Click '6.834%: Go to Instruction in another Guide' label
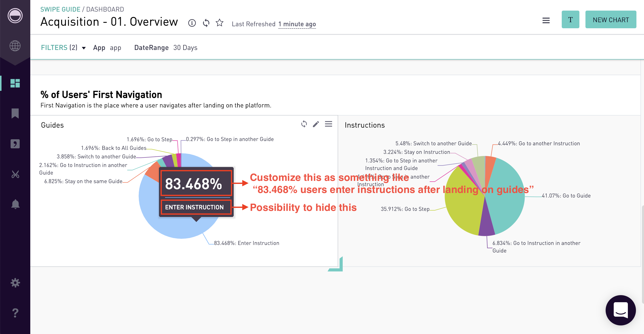The width and height of the screenshot is (644, 334). click(x=536, y=247)
